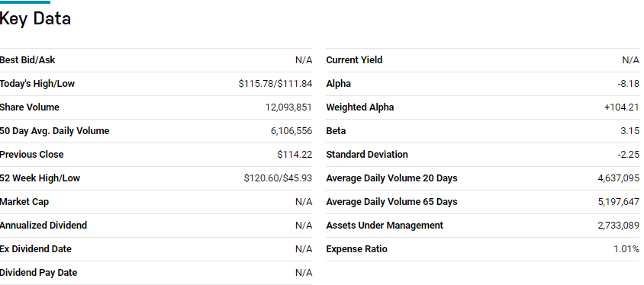Select the Expense Ratio value 1.01%
Screen dimensions: 644x285
click(626, 249)
